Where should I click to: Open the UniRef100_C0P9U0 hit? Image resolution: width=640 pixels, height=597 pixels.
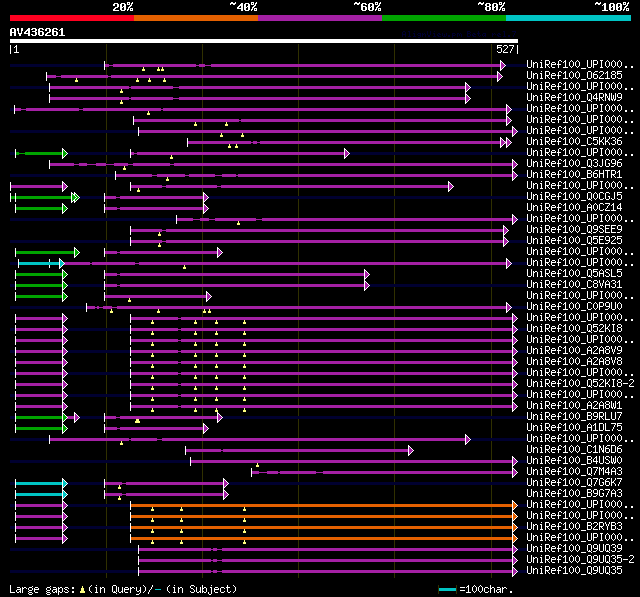tap(574, 306)
